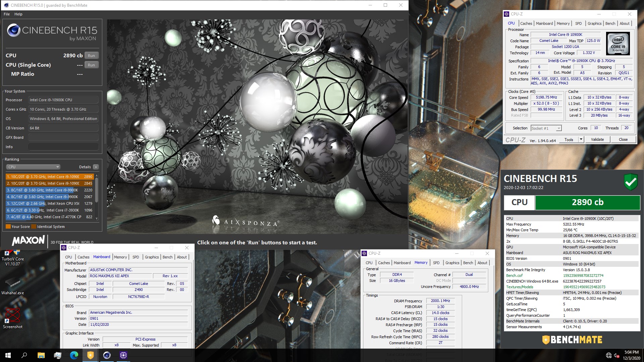This screenshot has width=644, height=362.
Task: Open the TurboV Core desktop shortcut
Action: tap(13, 258)
